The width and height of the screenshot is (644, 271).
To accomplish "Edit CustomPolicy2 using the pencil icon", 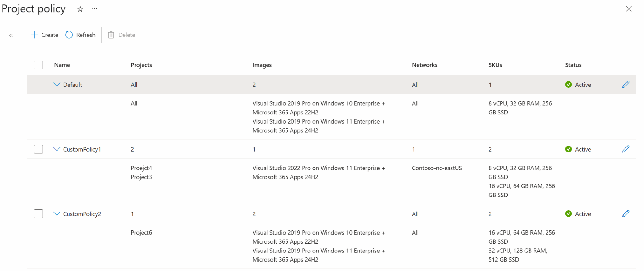I will pyautogui.click(x=625, y=214).
